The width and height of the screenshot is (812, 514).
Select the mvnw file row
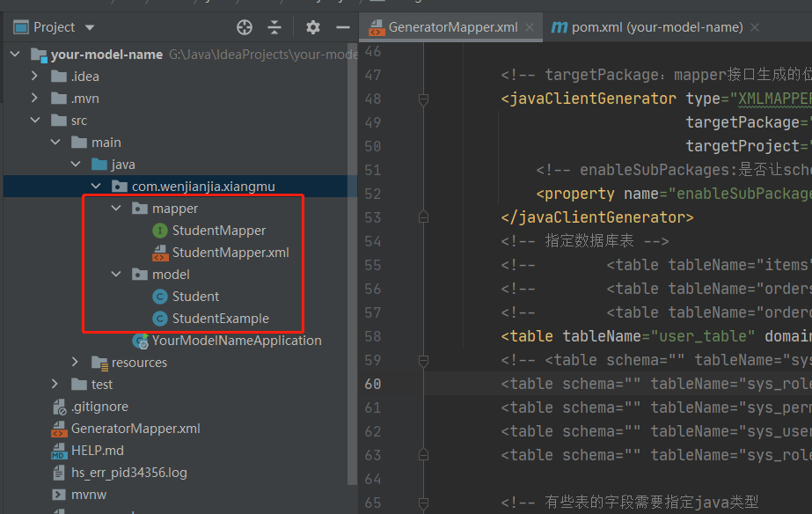[x=180, y=495]
